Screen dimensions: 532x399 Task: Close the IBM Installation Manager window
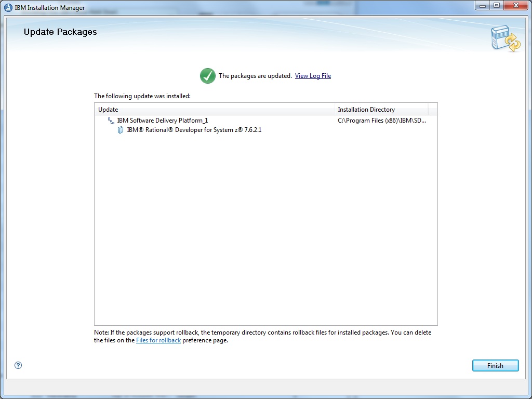point(516,6)
